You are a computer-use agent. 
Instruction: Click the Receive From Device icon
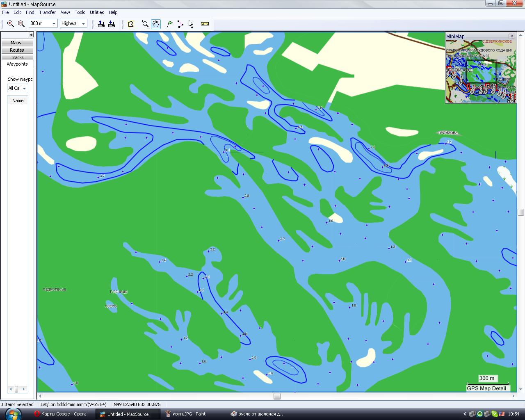click(x=112, y=24)
